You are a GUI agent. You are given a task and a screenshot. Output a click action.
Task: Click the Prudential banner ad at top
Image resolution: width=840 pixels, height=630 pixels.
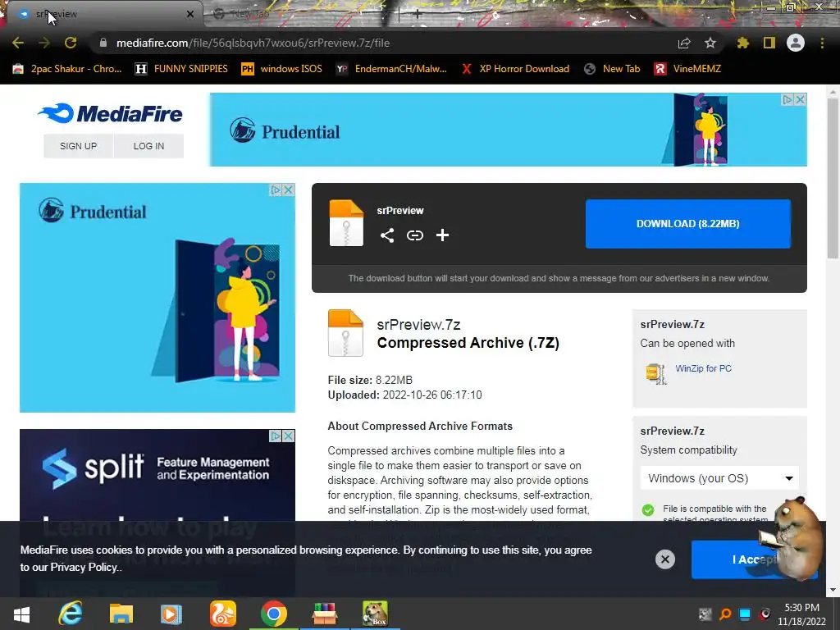point(508,130)
